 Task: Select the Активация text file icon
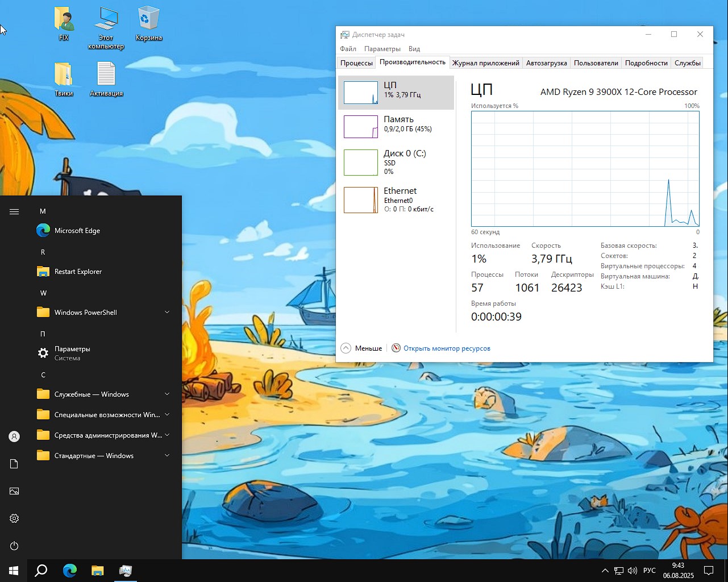(x=106, y=78)
